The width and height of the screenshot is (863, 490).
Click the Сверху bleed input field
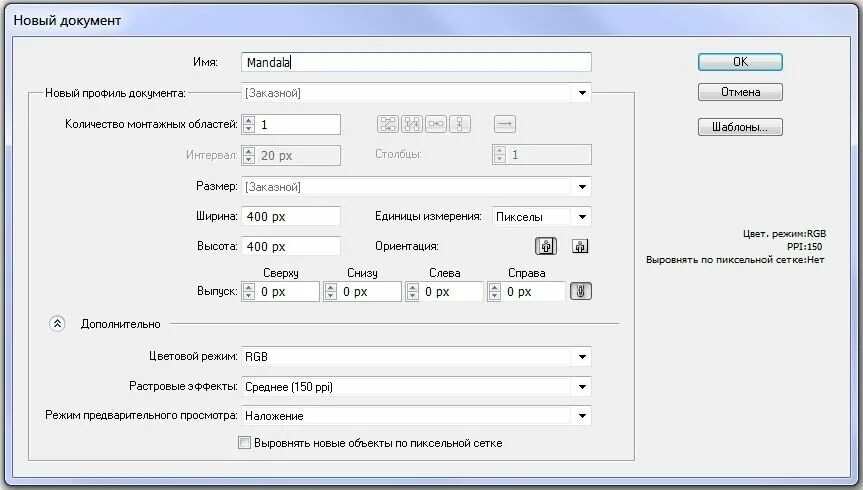287,292
